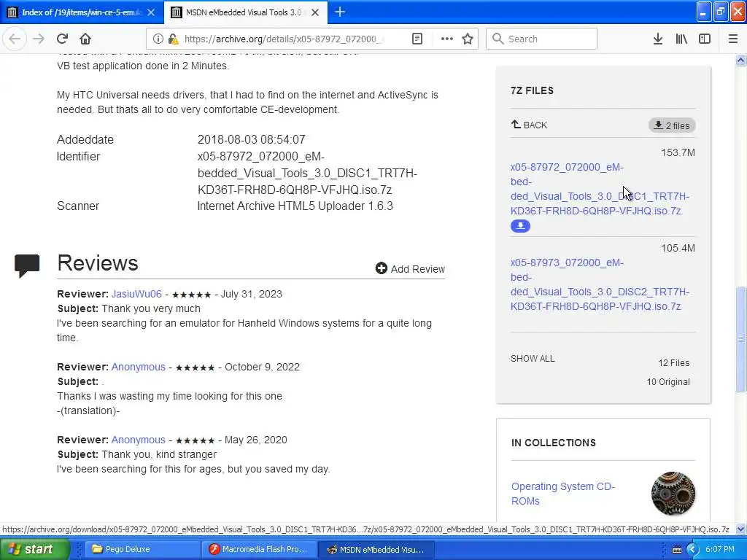Screen dimensions: 747x560
Task: Open a new tab with plus
Action: point(340,12)
